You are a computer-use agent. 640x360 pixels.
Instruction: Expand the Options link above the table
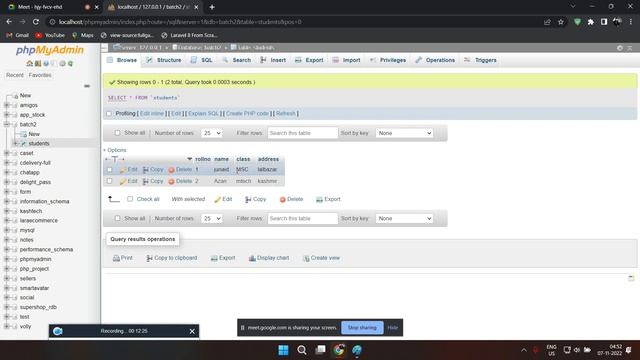(115, 150)
